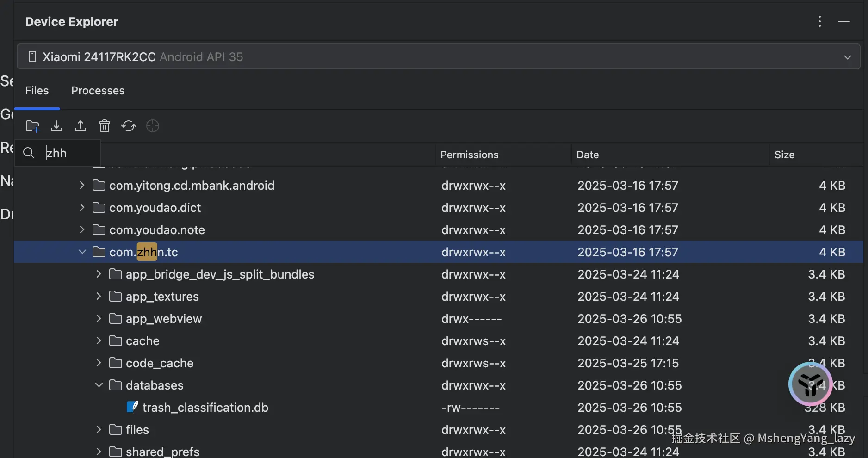Click permissions drwxrwx--x for com.youdao.note
The height and width of the screenshot is (458, 868).
tap(473, 230)
